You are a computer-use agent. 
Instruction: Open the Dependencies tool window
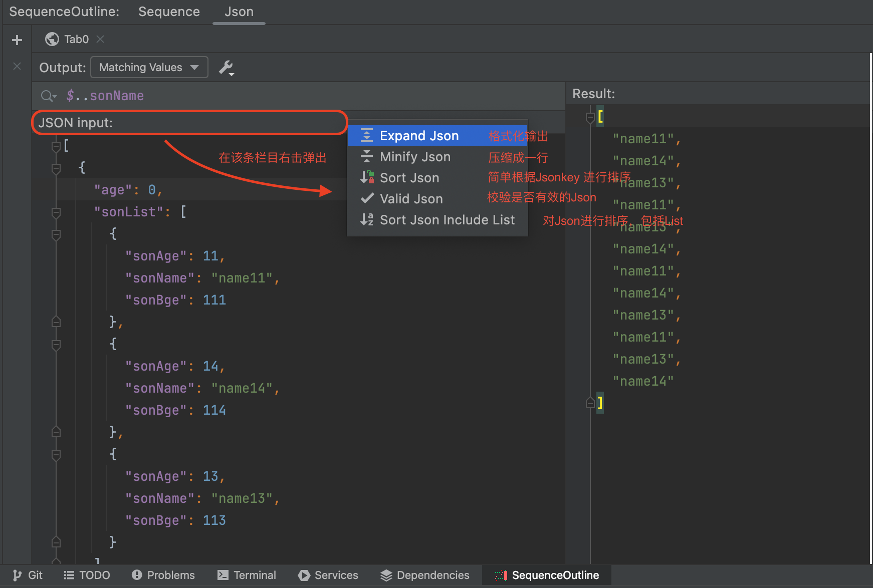(425, 575)
